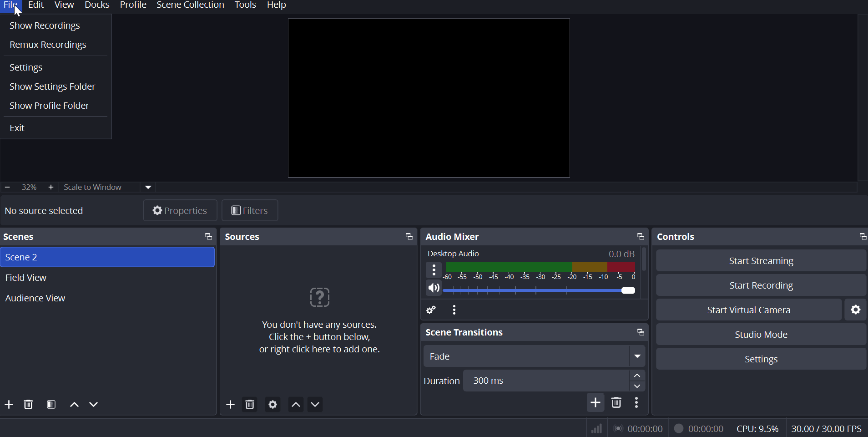Undock the Audio Mixer panel
The width and height of the screenshot is (868, 437).
pos(641,237)
